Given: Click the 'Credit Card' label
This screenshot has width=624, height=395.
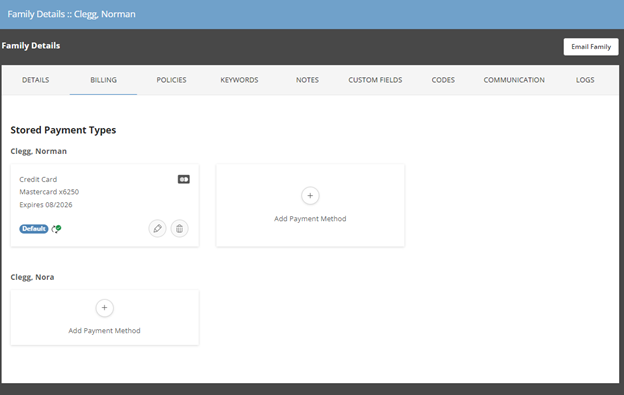Looking at the screenshot, I should tap(38, 179).
